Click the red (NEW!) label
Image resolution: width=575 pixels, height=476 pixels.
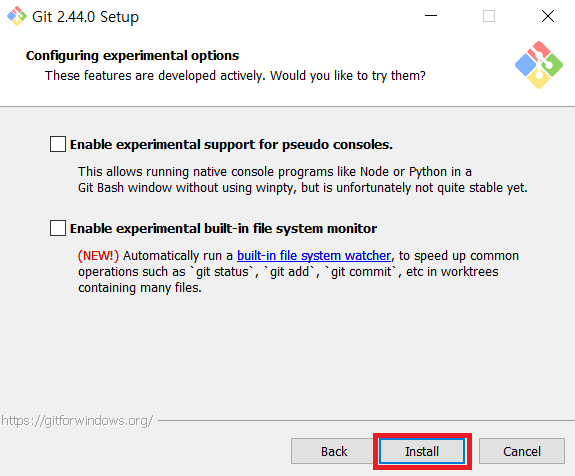98,256
